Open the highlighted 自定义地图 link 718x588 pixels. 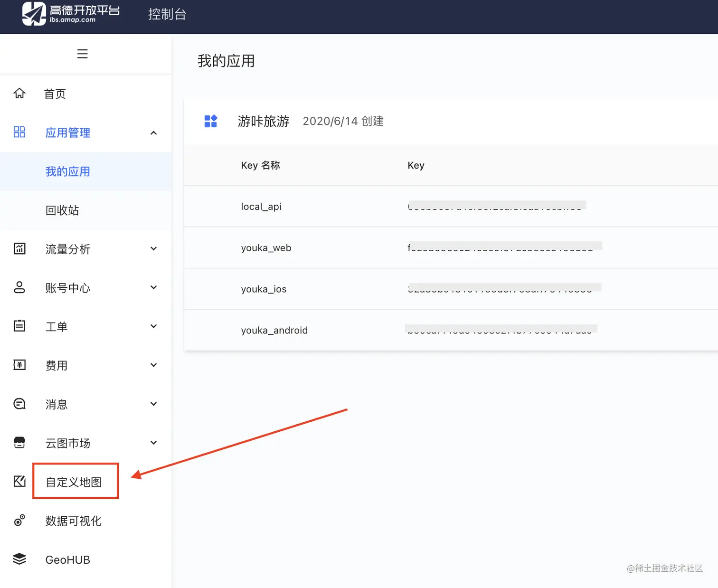[75, 481]
